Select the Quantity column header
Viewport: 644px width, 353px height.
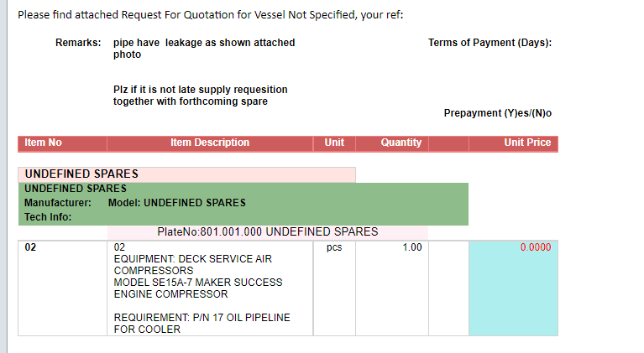coord(401,143)
